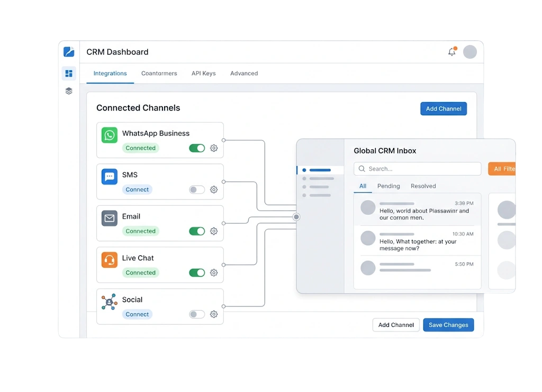The height and width of the screenshot is (392, 542).
Task: Select the active item in inbox sidebar
Action: [x=320, y=170]
